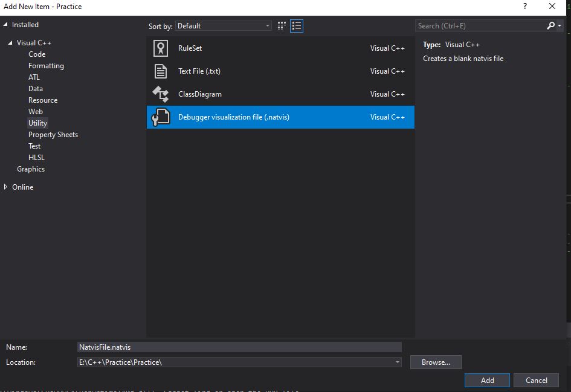The height and width of the screenshot is (392, 571).
Task: Click the Name input field
Action: tap(239, 347)
